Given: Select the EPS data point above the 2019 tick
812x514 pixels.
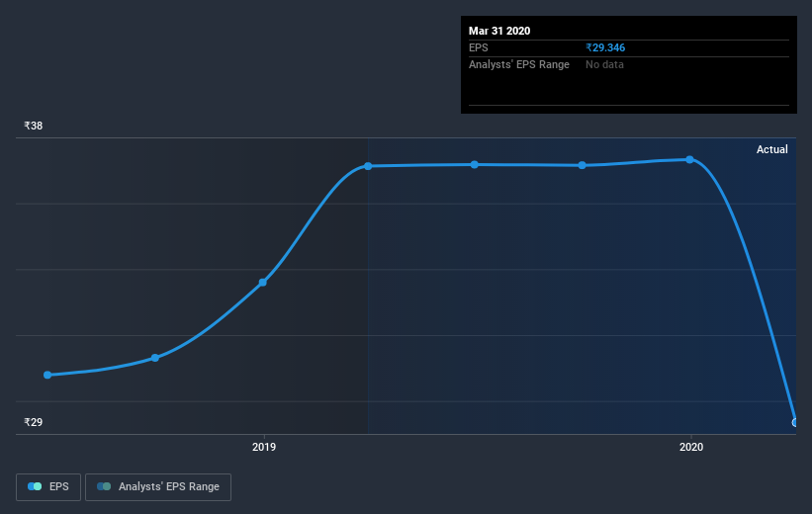Looking at the screenshot, I should (x=262, y=282).
